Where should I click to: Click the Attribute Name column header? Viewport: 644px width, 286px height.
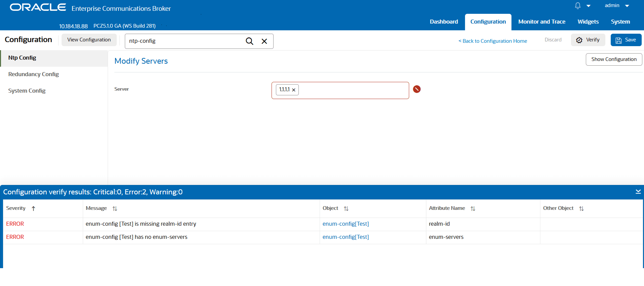[x=447, y=208]
